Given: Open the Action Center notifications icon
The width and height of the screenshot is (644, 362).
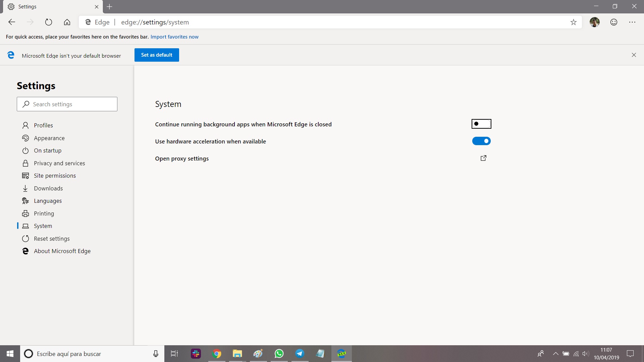Looking at the screenshot, I should (x=630, y=354).
